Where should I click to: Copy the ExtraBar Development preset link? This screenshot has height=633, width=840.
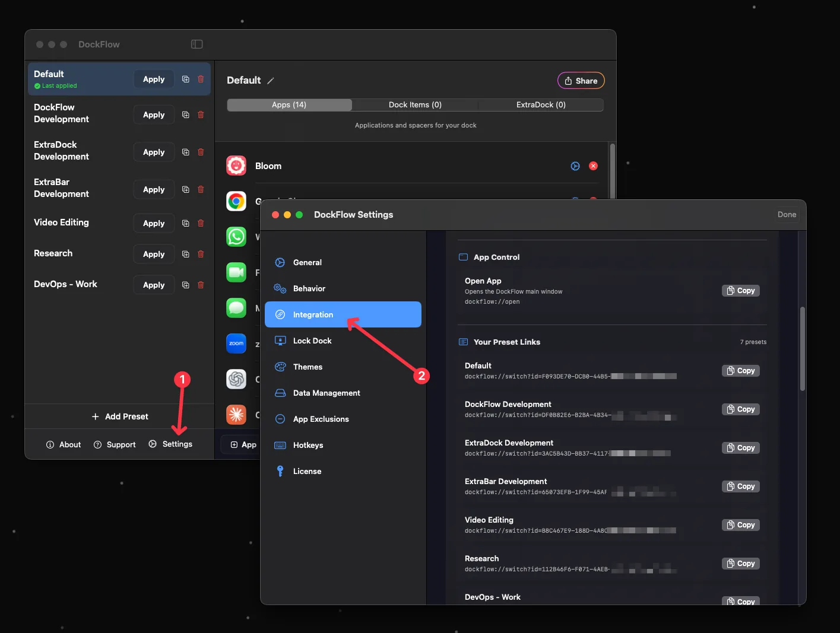(741, 486)
